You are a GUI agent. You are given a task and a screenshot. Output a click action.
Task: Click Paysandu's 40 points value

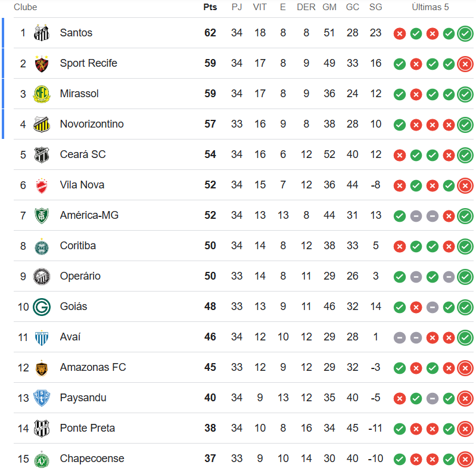pos(210,398)
